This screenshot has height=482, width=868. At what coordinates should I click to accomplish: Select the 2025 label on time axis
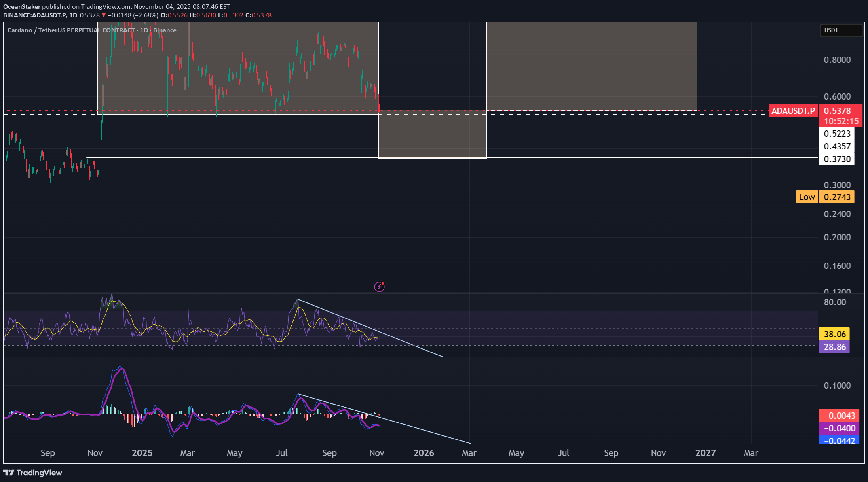tap(142, 453)
